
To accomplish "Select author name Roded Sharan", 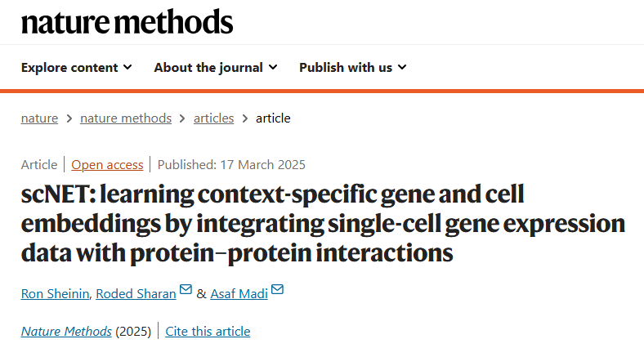I will click(x=136, y=294).
